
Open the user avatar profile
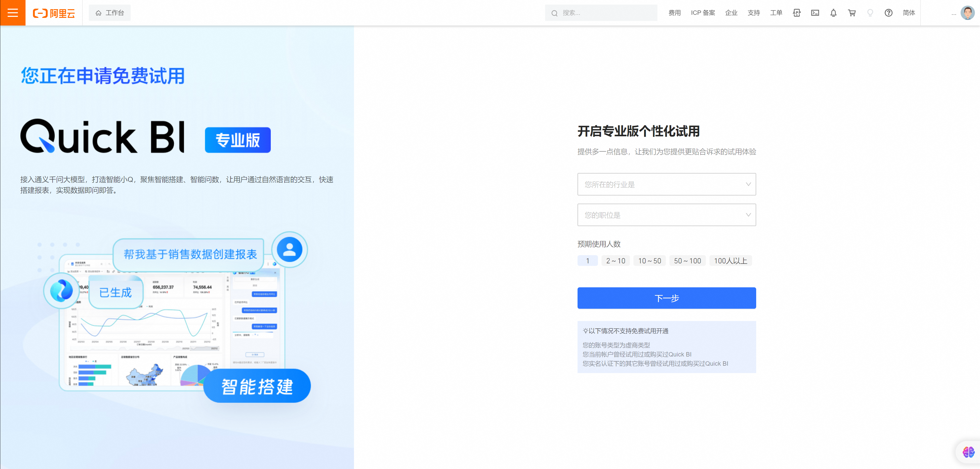point(967,13)
